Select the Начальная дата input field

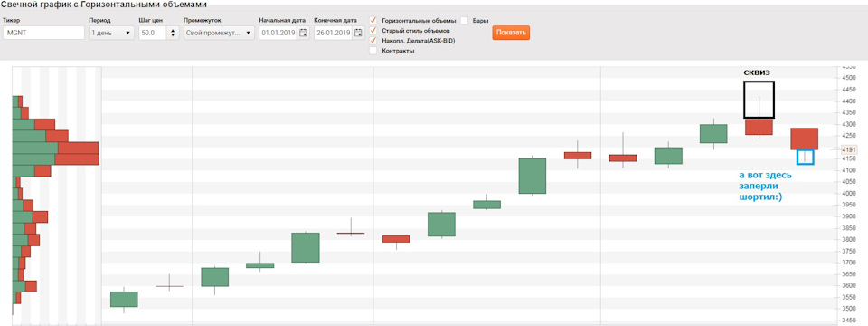click(278, 33)
